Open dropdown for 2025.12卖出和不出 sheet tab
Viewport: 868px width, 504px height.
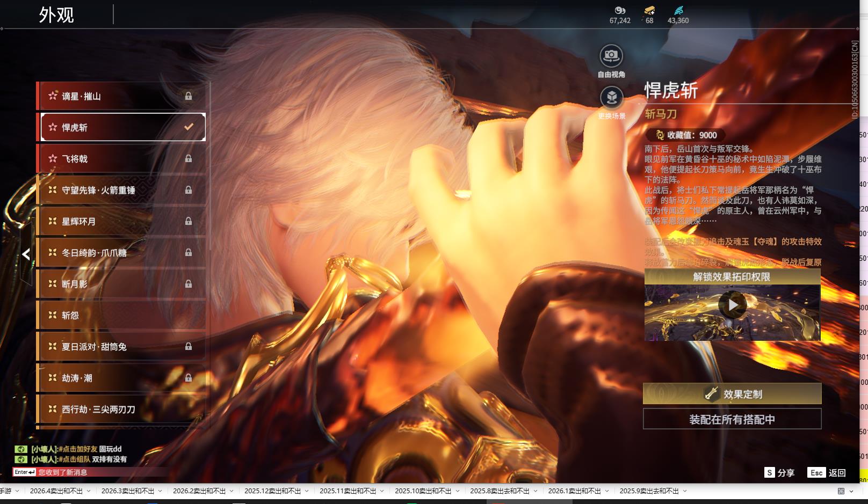pos(307,491)
